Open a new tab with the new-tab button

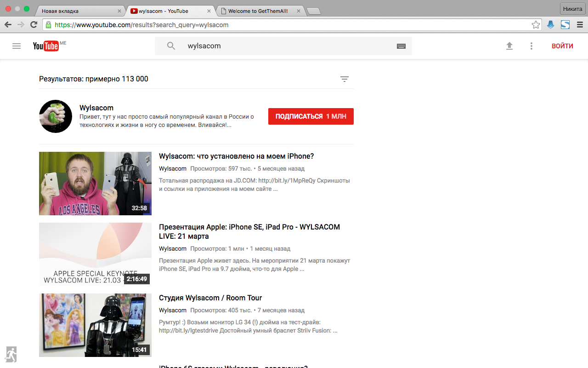click(x=314, y=11)
